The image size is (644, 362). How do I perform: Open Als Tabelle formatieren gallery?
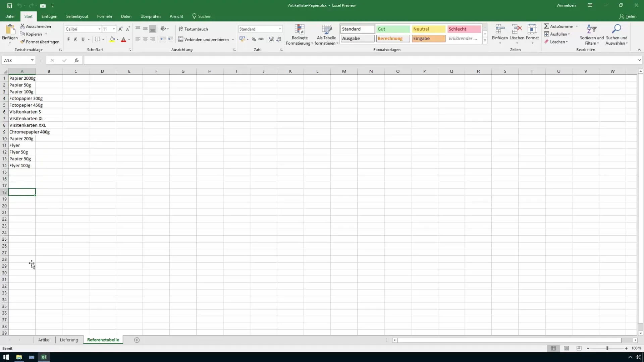coord(326,35)
